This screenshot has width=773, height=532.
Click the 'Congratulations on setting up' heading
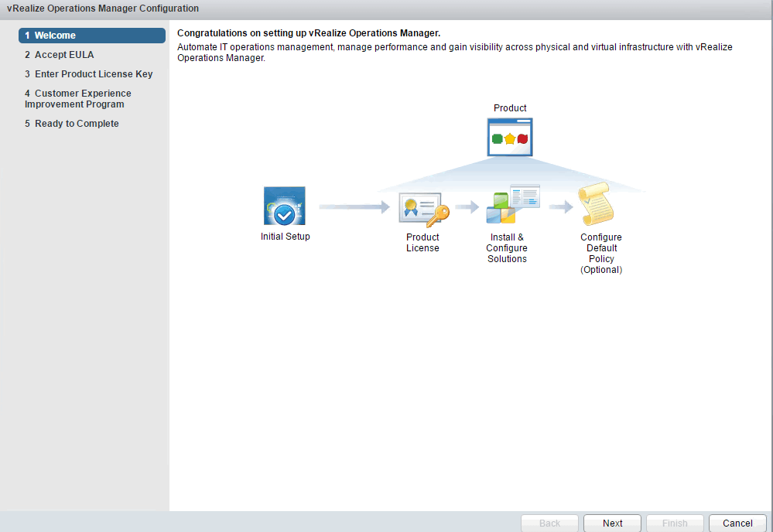(x=309, y=33)
